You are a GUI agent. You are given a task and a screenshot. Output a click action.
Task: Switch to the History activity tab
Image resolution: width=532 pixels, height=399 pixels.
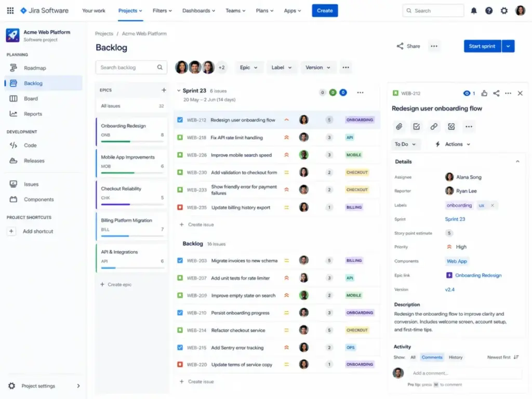tap(455, 357)
